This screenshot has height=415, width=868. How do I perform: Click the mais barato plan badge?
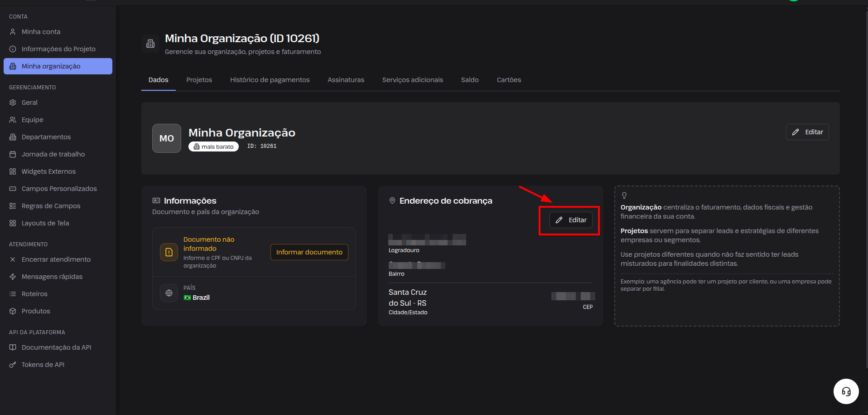pos(213,146)
